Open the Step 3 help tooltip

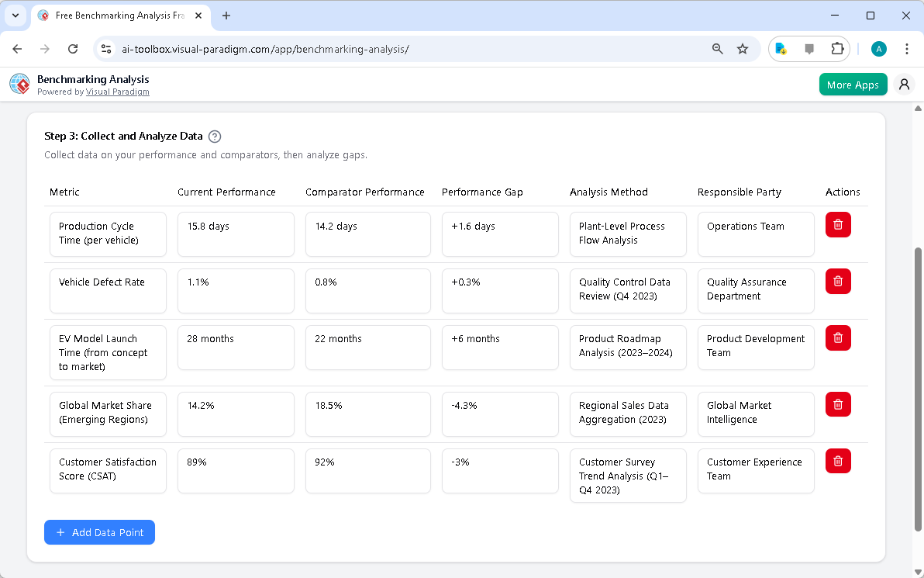[215, 136]
